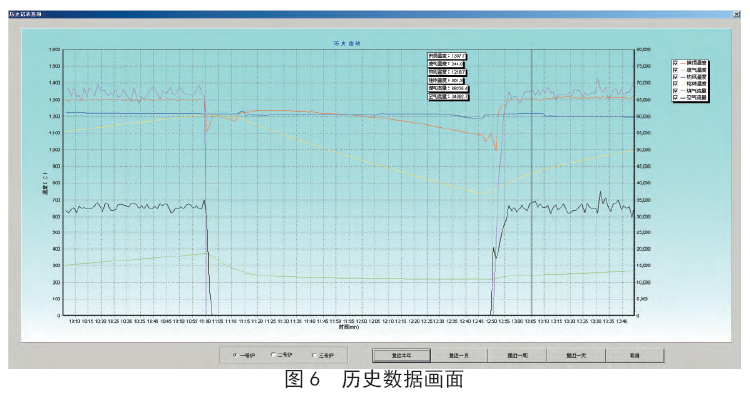
Task: Close the history query window
Action: [736, 14]
